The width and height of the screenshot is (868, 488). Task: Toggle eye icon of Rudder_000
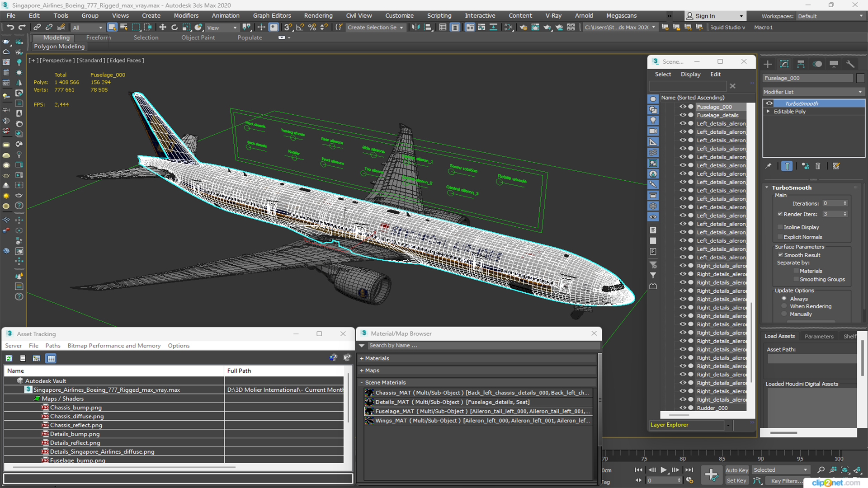pos(683,408)
